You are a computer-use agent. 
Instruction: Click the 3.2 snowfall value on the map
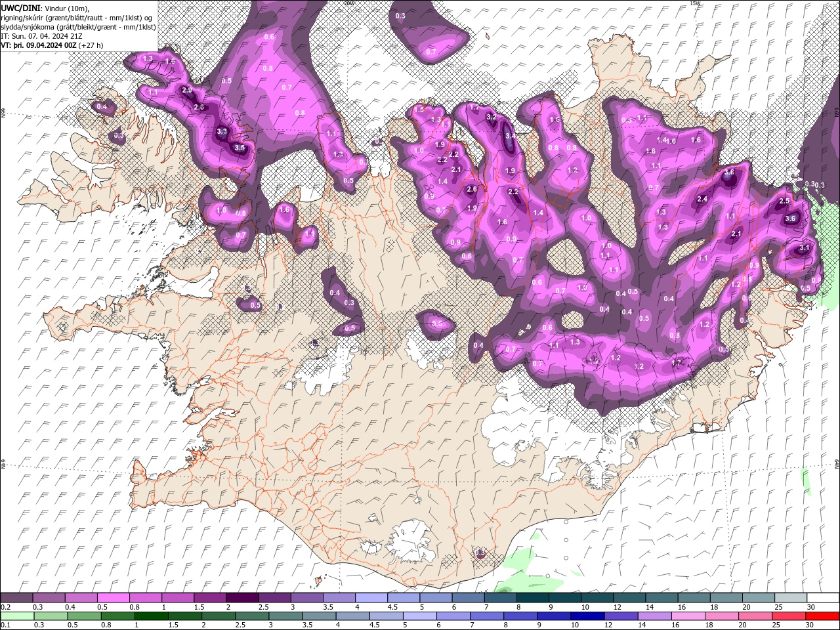pyautogui.click(x=492, y=117)
